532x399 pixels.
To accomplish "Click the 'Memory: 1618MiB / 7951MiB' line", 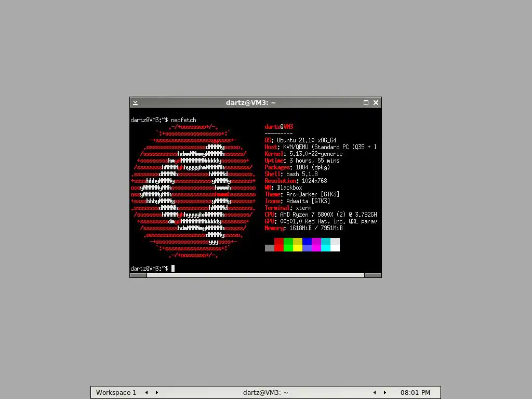I will point(303,229).
